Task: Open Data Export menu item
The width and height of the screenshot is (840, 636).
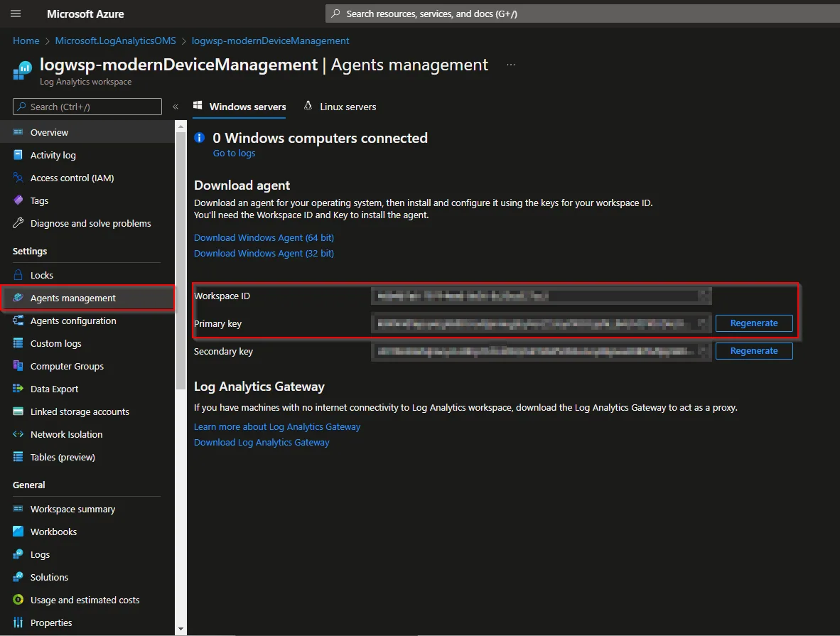Action: [x=87, y=389]
